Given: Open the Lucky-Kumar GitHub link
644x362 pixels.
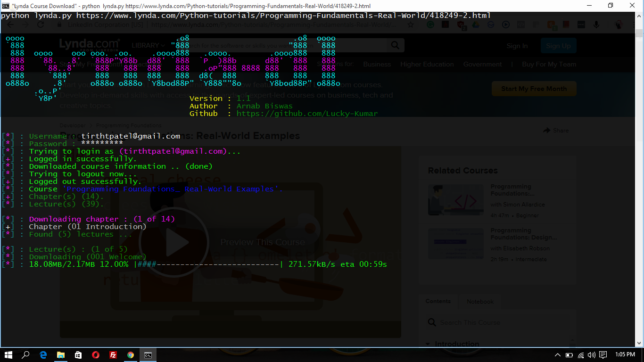Looking at the screenshot, I should [307, 113].
